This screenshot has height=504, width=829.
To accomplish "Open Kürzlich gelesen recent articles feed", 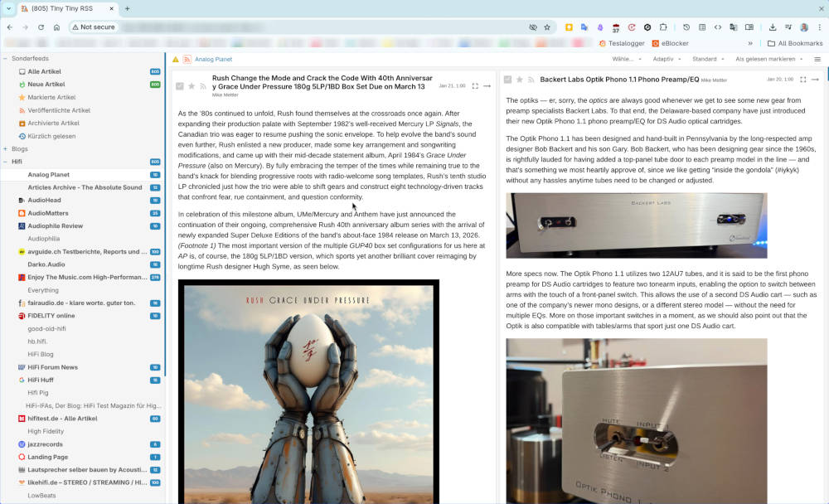I will (50, 136).
